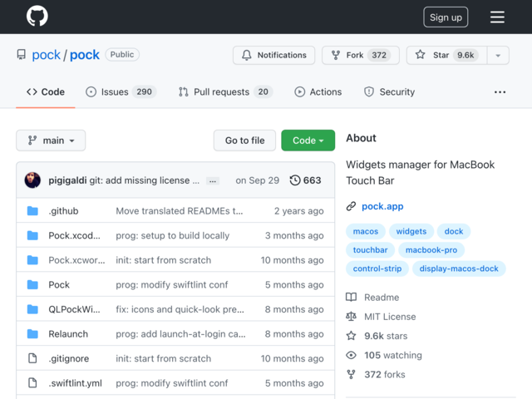532x399 pixels.
Task: Open the pigigaldi author link
Action: (x=67, y=180)
